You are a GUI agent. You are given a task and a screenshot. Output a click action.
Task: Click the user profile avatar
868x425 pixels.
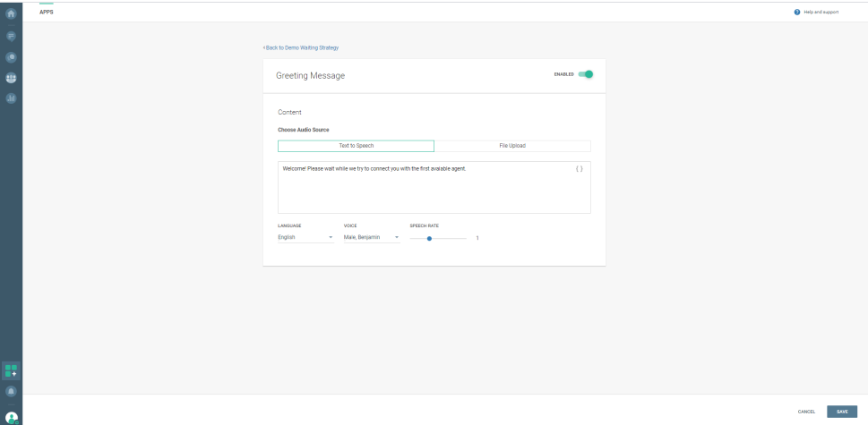click(x=12, y=417)
